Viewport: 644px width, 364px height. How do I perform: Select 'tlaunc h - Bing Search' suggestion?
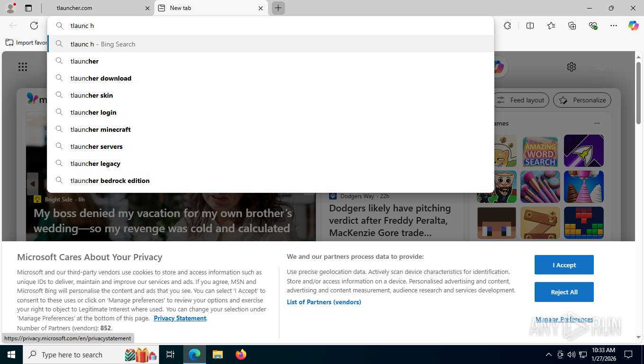(270, 44)
